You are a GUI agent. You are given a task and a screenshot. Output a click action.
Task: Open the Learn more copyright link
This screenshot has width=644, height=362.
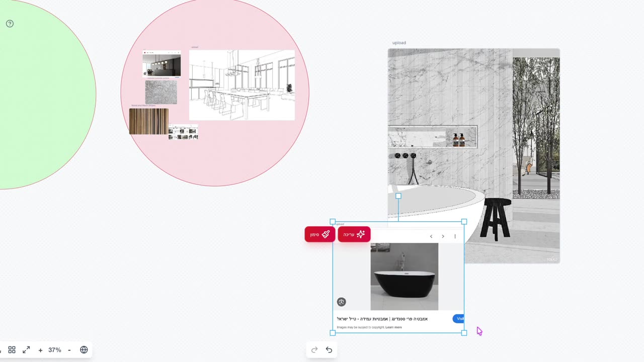393,327
